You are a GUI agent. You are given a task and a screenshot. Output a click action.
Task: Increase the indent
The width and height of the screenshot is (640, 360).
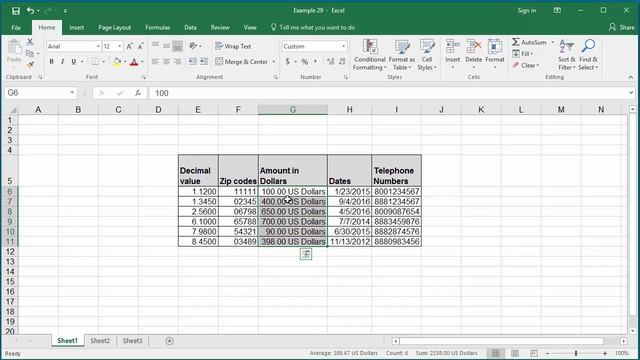click(x=204, y=62)
